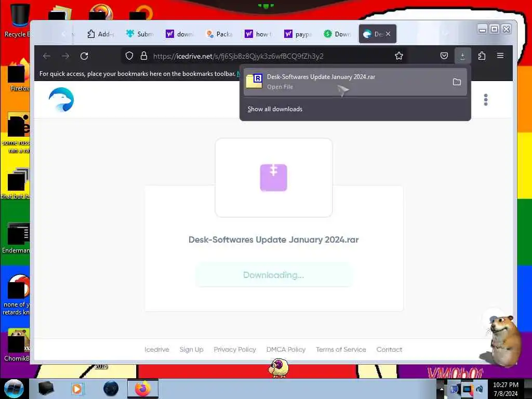Close the active Icedrive tab

(388, 34)
